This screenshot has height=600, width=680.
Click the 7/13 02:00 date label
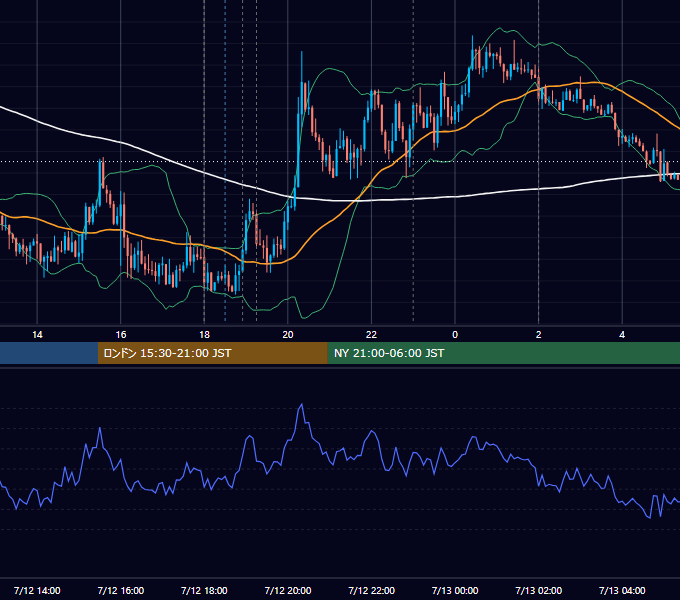click(x=539, y=590)
